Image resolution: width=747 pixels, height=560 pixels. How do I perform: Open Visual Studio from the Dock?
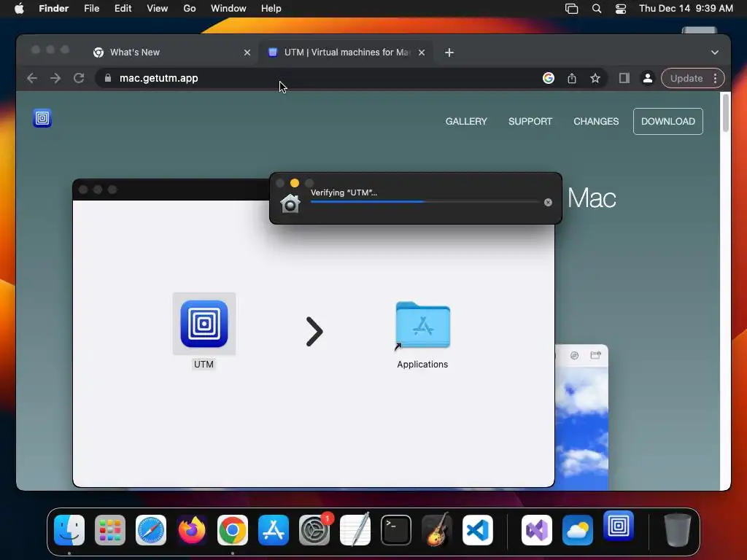(537, 530)
